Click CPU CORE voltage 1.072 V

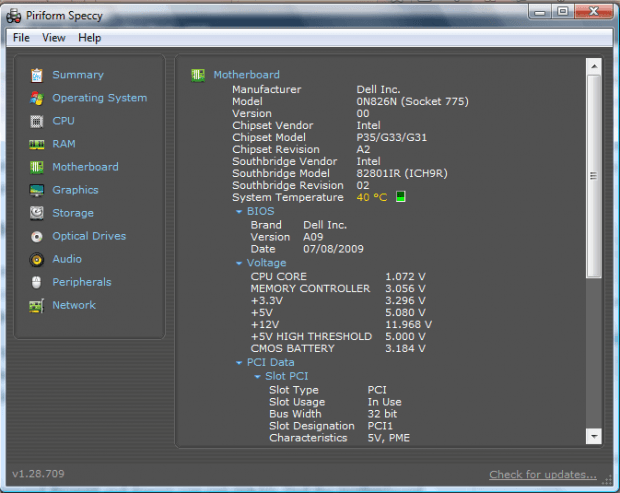point(405,277)
